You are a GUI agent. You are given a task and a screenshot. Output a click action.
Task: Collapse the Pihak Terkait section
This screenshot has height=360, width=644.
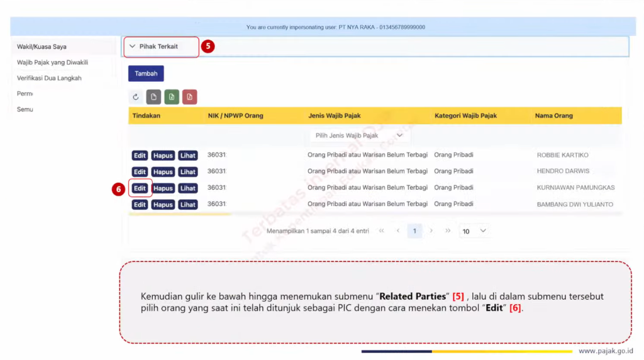(x=133, y=46)
